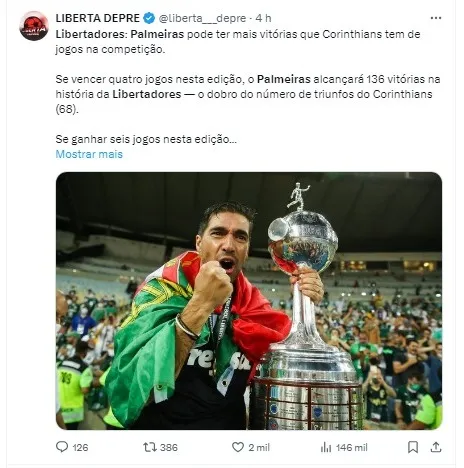Open the three-dot more options menu
The image size is (464, 468).
[x=436, y=18]
